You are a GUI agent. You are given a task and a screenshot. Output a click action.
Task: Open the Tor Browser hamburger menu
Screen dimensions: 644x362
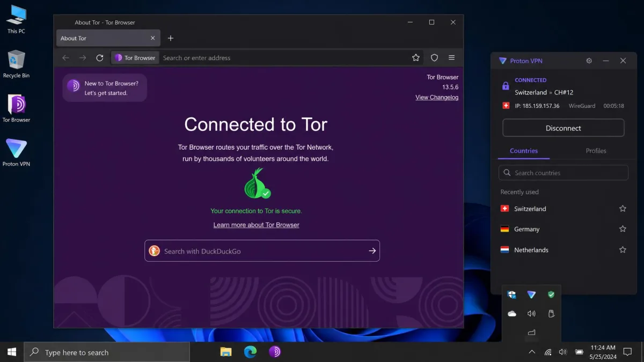pyautogui.click(x=452, y=58)
